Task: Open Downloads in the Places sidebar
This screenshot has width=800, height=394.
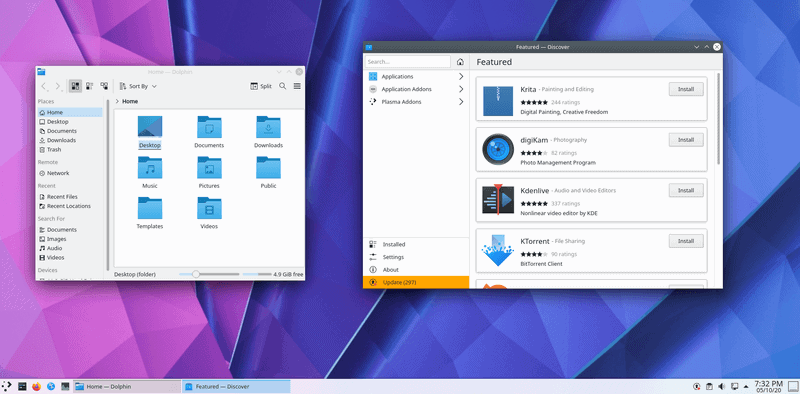Action: coord(69,140)
